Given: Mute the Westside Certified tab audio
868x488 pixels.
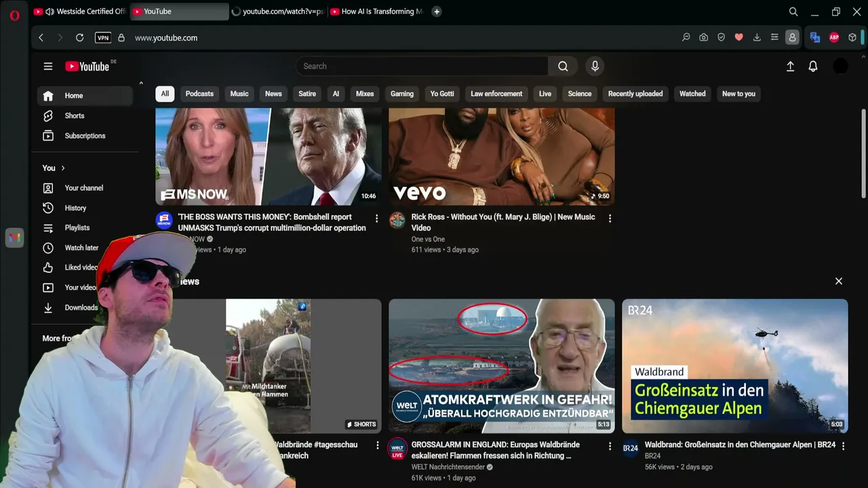Looking at the screenshot, I should tap(50, 12).
